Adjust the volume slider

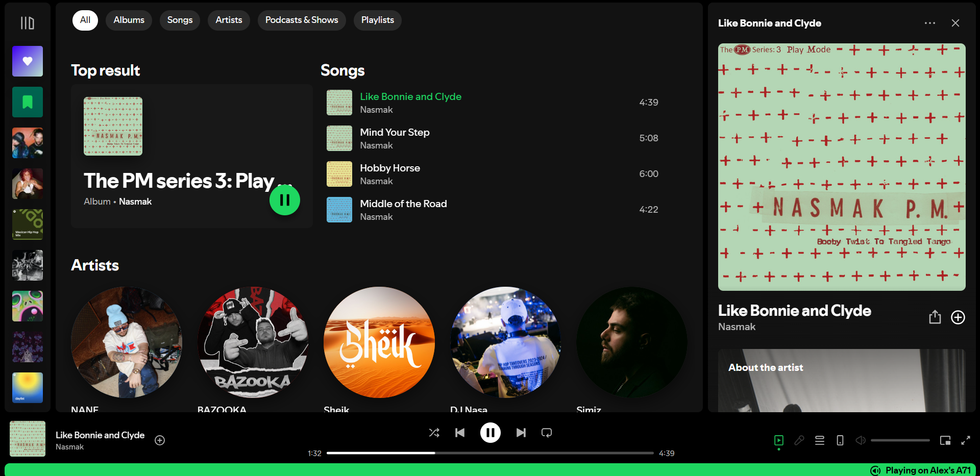click(x=900, y=440)
